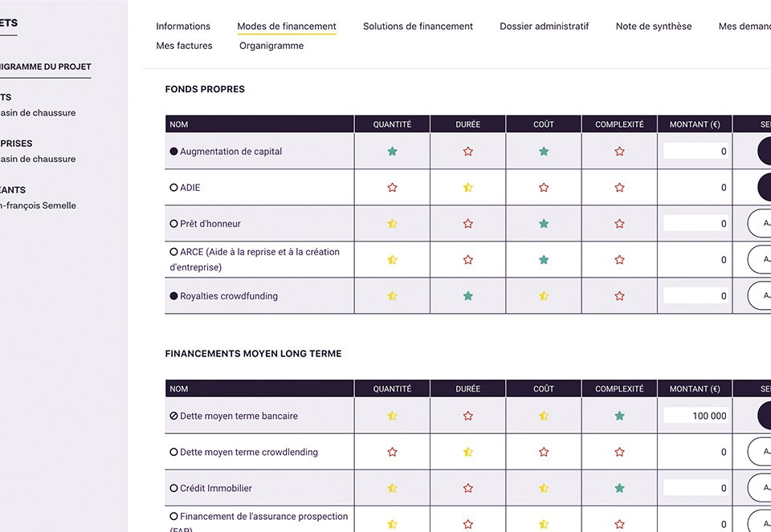The height and width of the screenshot is (532, 771).
Task: Click Quantité star for Augmentation de capital
Action: (392, 152)
